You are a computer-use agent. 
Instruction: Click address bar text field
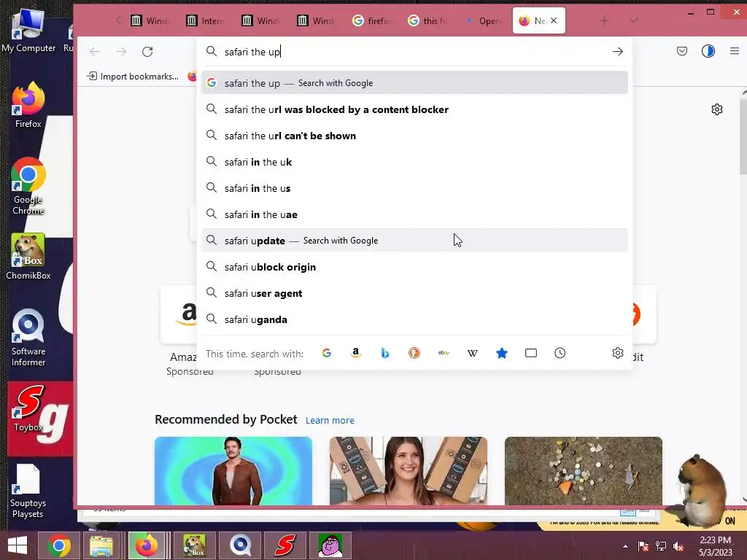click(414, 52)
